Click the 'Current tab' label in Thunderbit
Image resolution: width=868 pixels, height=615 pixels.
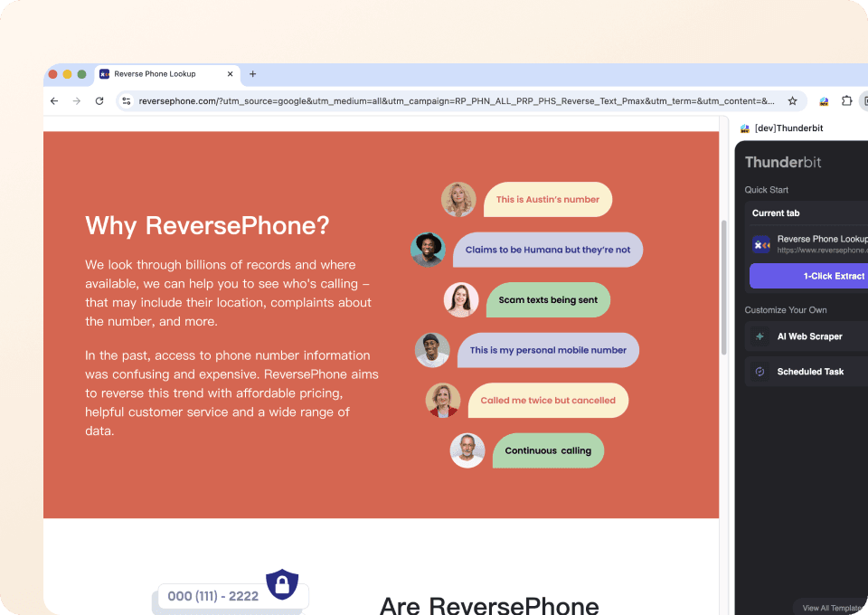click(776, 213)
